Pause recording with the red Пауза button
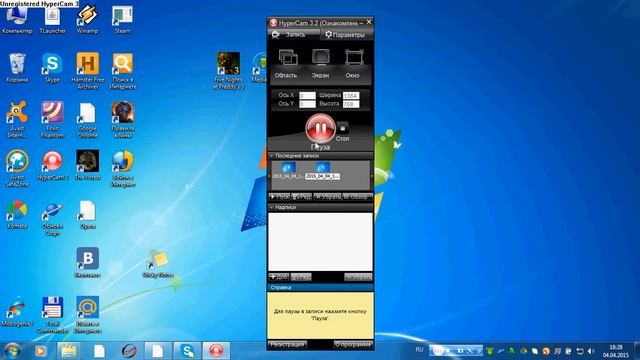640x360 pixels. (x=320, y=128)
